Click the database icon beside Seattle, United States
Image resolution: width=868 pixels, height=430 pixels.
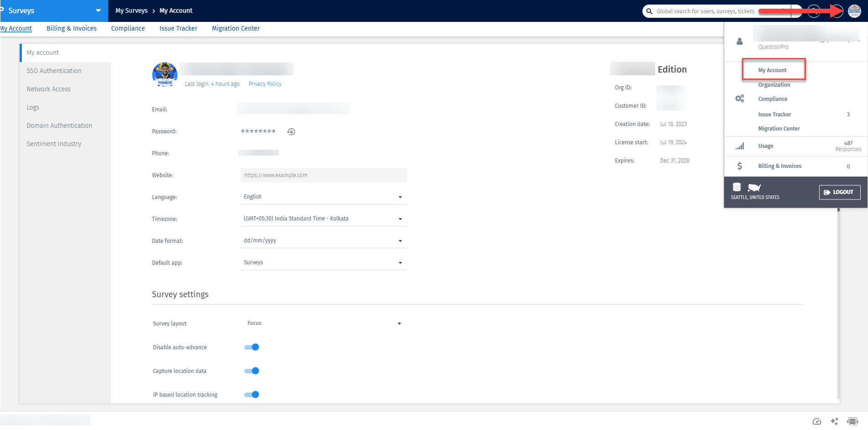[737, 187]
